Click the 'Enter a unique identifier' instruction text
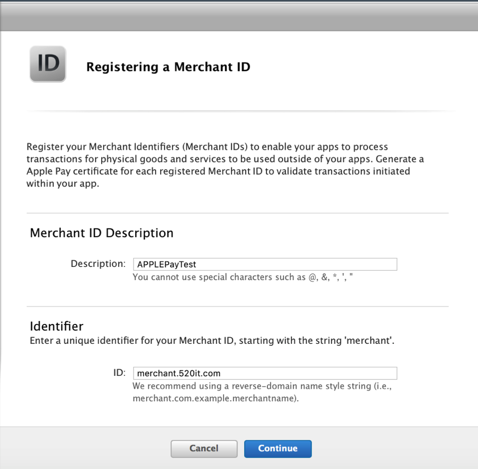478x469 pixels. [x=212, y=341]
